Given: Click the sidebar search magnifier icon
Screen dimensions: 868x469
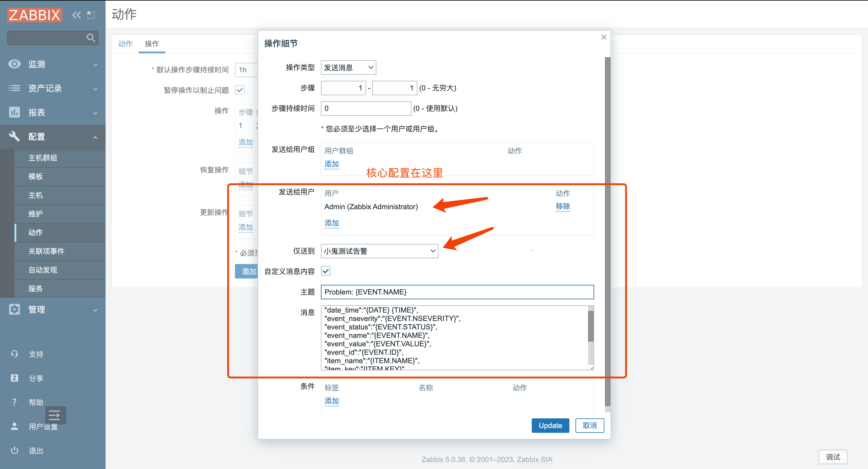Looking at the screenshot, I should [90, 38].
